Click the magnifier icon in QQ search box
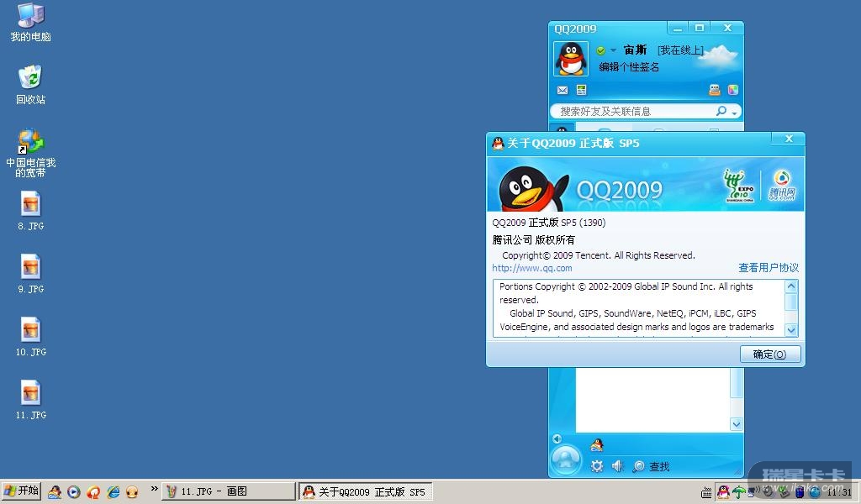Image resolution: width=861 pixels, height=504 pixels. click(x=721, y=112)
